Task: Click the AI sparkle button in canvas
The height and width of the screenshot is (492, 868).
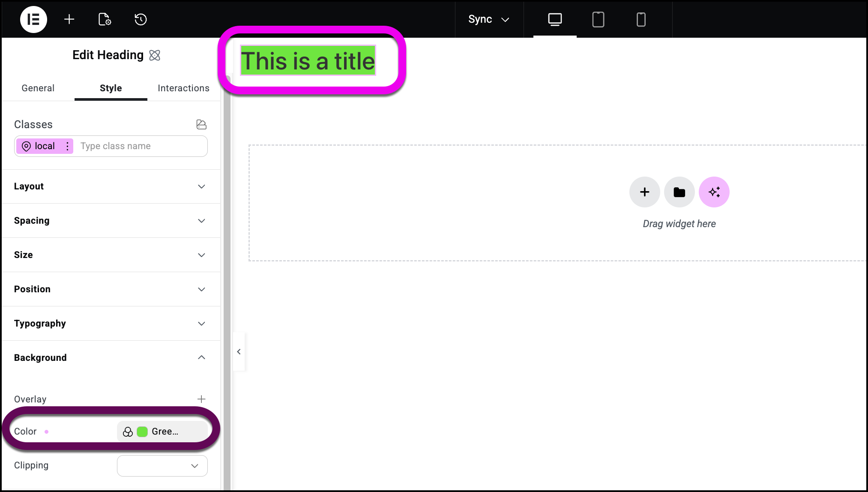Action: 714,192
